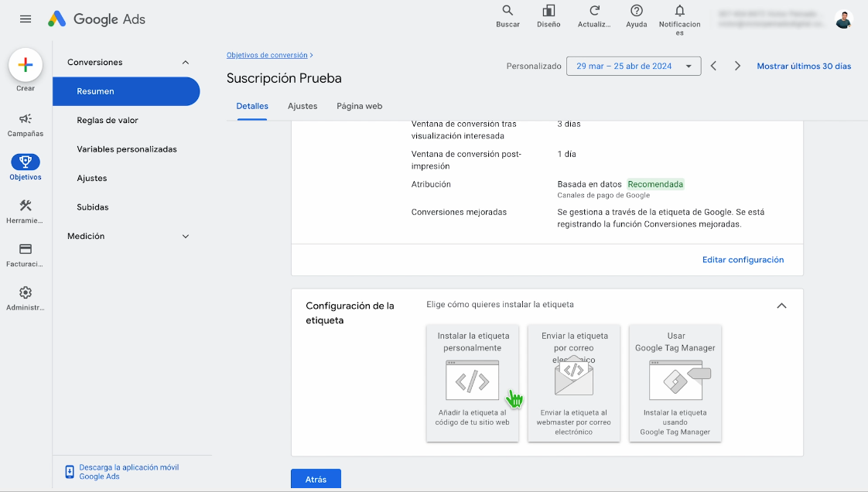Open the hamburger main menu

pyautogui.click(x=26, y=19)
